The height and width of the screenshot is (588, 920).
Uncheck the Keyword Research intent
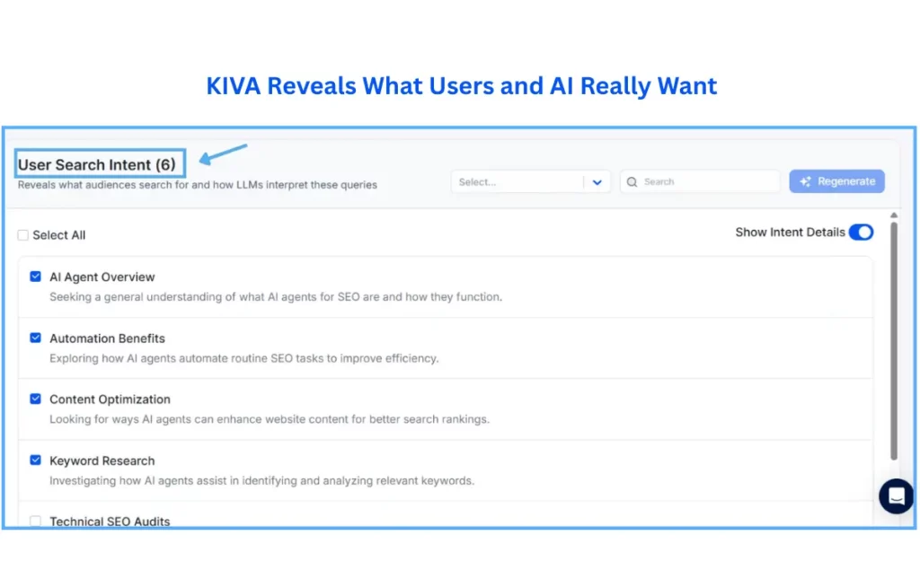tap(35, 460)
